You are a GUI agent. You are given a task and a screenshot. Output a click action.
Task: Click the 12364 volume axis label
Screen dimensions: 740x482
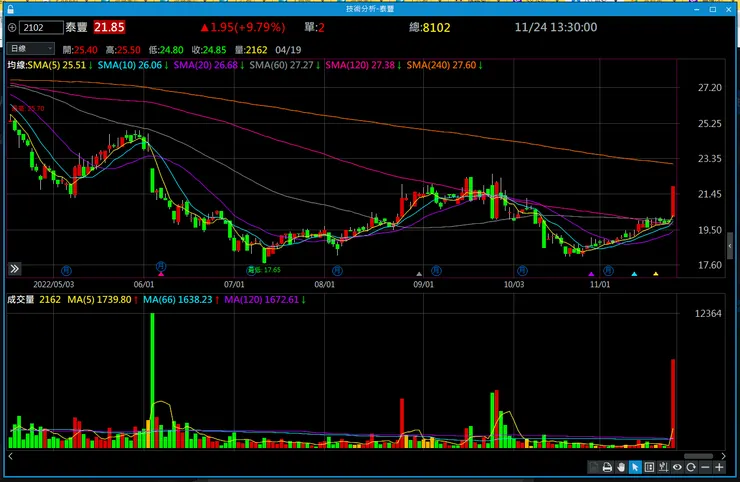pos(708,313)
